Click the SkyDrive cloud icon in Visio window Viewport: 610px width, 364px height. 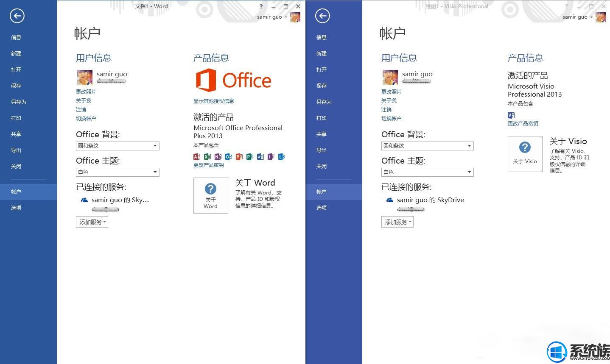[x=390, y=200]
